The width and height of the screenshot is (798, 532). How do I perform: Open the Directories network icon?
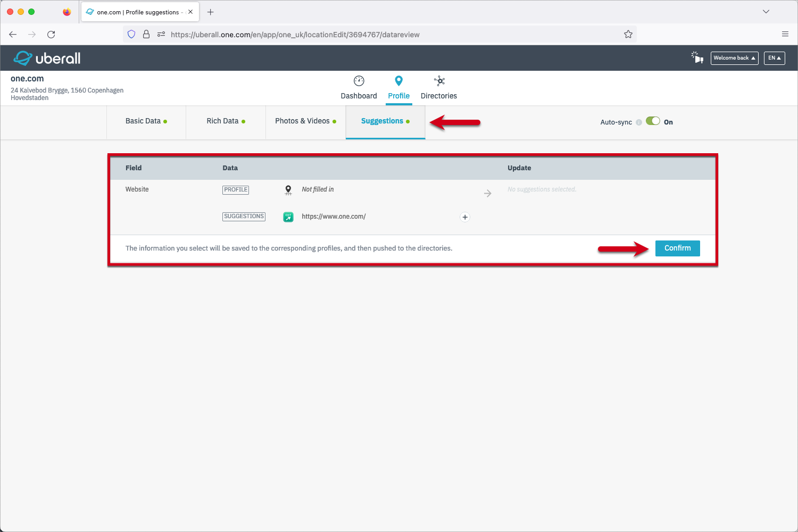(x=439, y=81)
